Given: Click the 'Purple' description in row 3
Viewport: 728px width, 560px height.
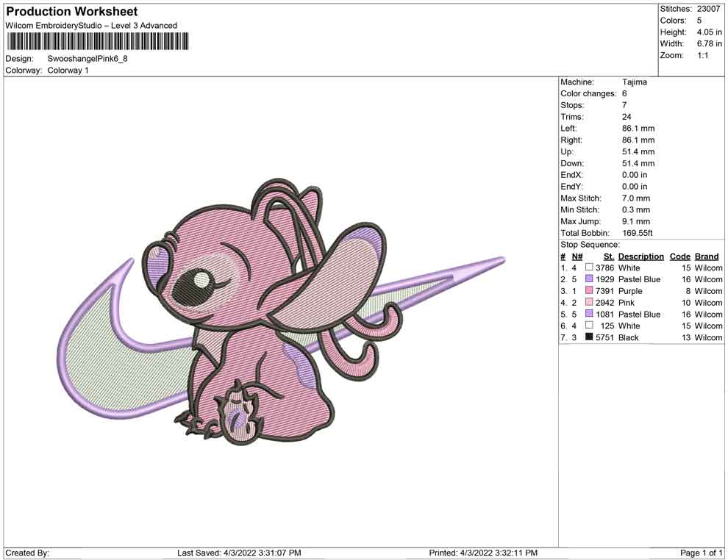Looking at the screenshot, I should pyautogui.click(x=630, y=291).
